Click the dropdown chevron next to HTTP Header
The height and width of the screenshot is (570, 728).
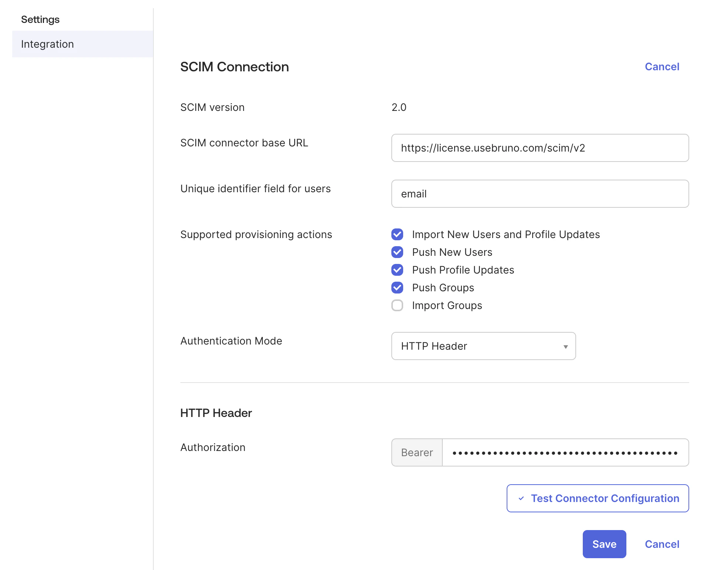click(x=565, y=346)
